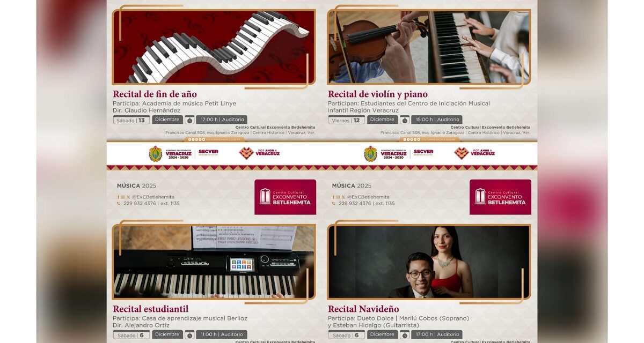644x343 pixels.
Task: Click the left @ExCBetlehemita social handle
Action: 153,197
